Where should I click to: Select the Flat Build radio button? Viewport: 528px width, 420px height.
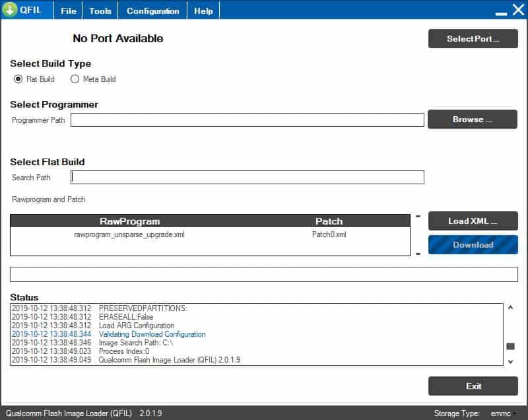[x=18, y=79]
